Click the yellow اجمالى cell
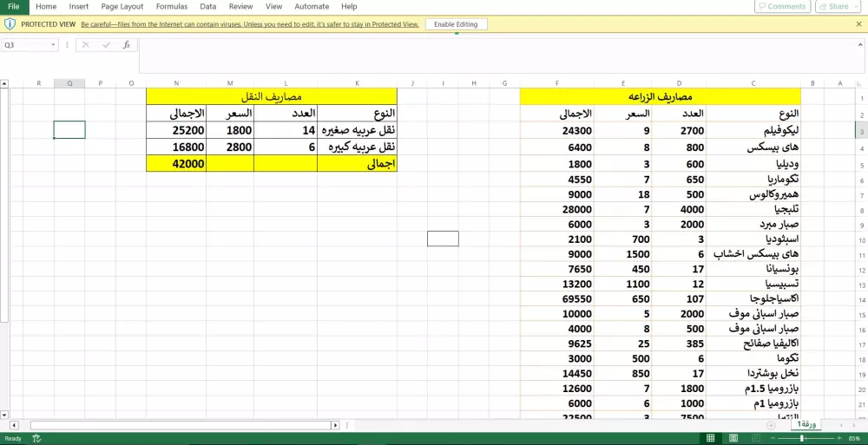Screen dimensions: 868x445 [x=357, y=164]
